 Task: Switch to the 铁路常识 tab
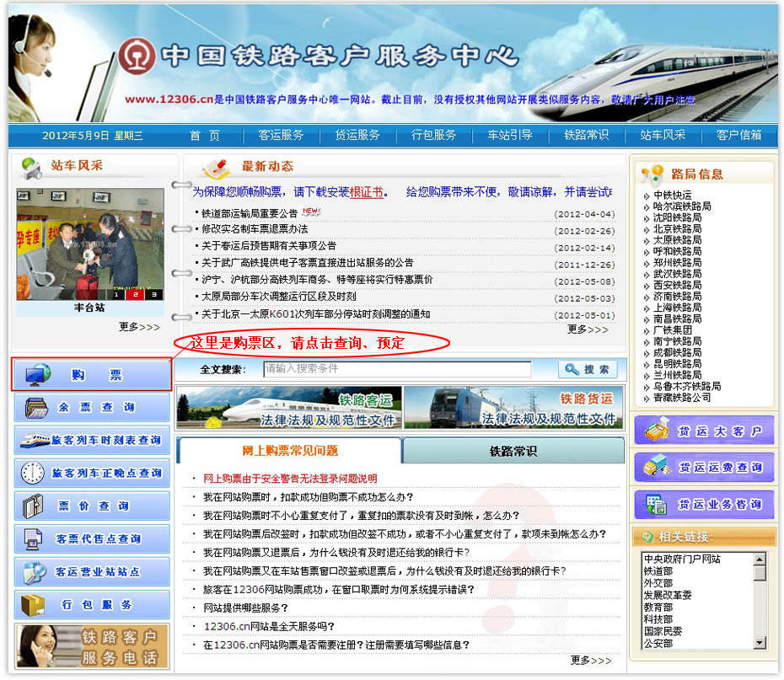tap(513, 451)
